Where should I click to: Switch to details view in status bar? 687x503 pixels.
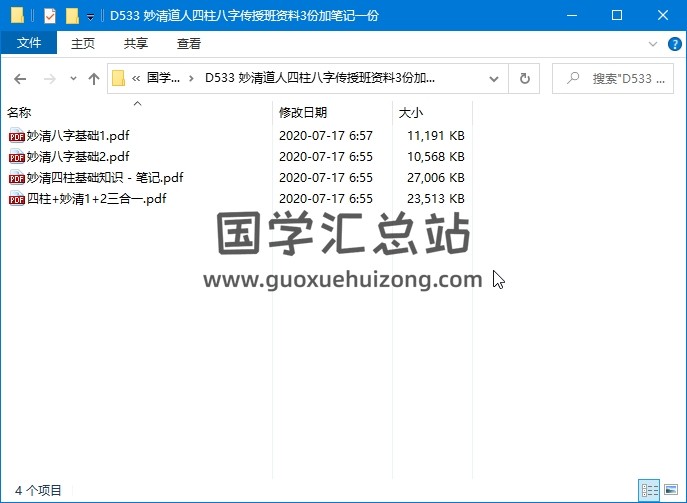tap(649, 490)
